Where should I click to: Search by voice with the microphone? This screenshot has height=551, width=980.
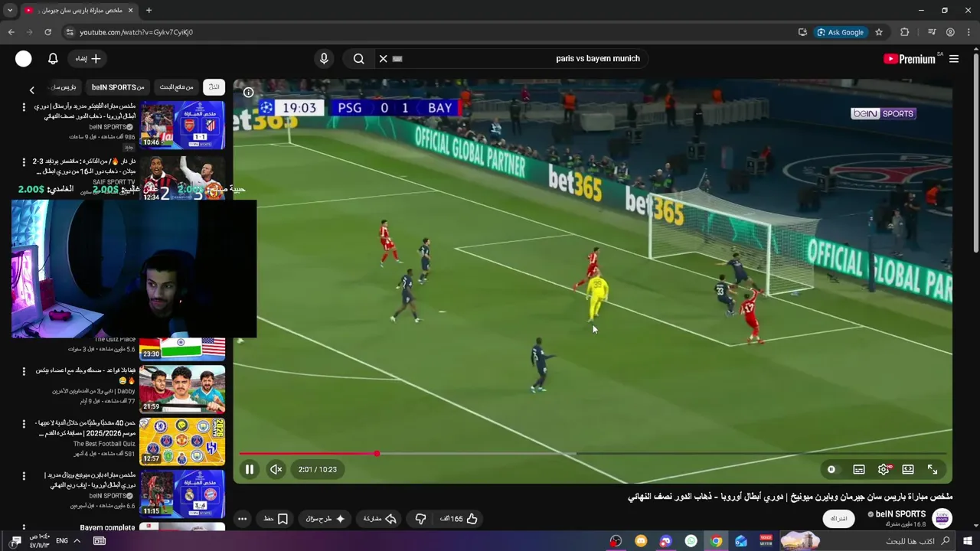tap(324, 58)
